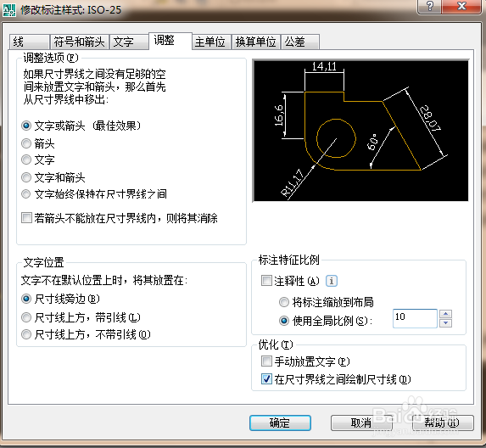This screenshot has height=448, width=486.
Task: Switch to the 换算单位 tab
Action: coord(256,42)
